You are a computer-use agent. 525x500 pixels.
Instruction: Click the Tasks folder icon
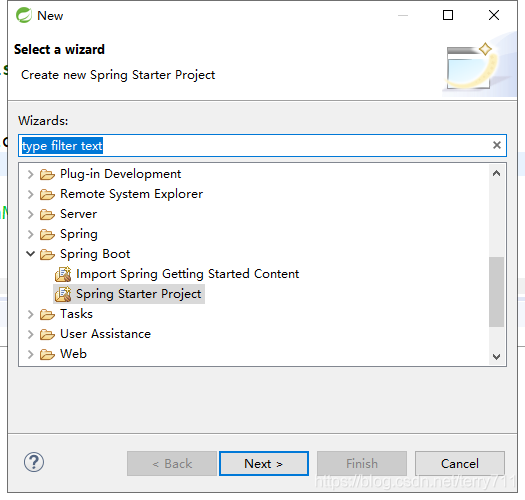click(47, 314)
